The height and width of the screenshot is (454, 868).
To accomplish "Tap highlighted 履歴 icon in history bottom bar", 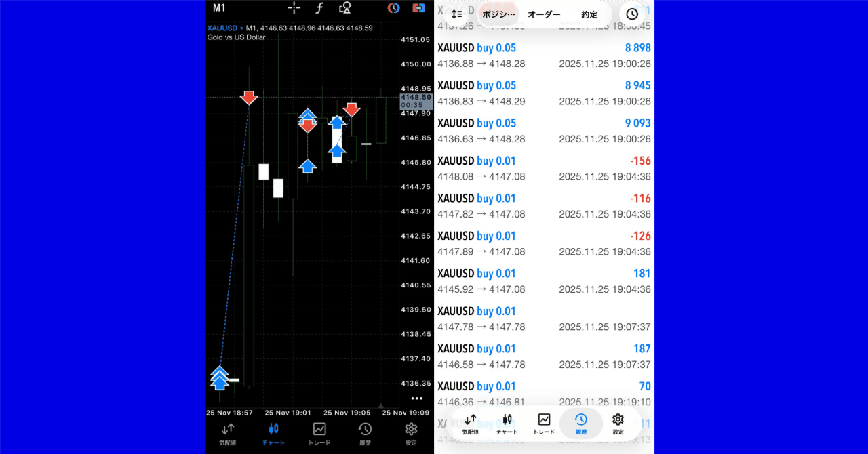I will click(x=581, y=424).
